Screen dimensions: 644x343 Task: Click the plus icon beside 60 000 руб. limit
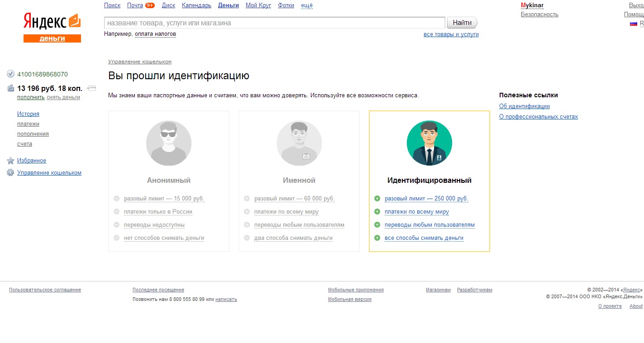(x=247, y=199)
